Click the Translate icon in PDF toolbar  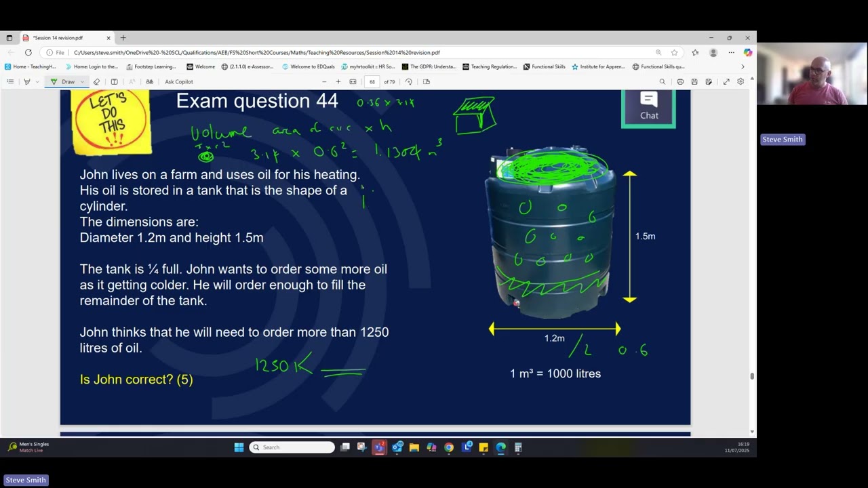(x=149, y=81)
